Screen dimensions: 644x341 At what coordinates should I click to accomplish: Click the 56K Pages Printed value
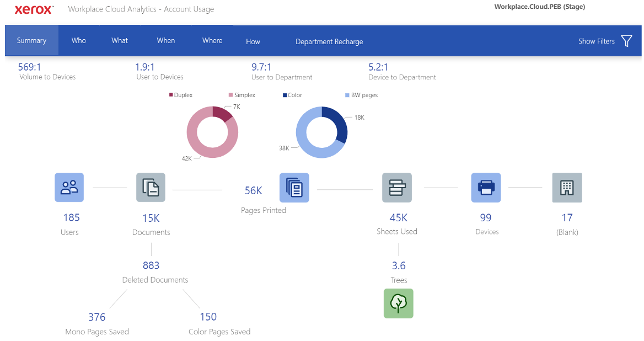[x=254, y=190]
